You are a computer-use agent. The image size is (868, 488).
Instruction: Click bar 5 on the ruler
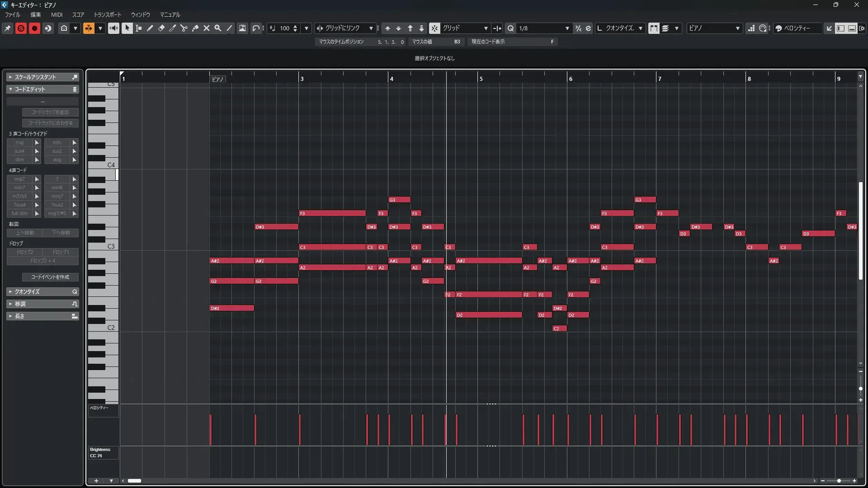point(481,78)
